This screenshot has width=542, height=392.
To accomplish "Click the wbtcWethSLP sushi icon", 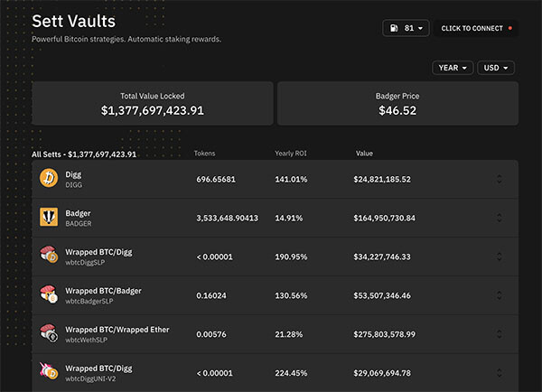I will (x=49, y=332).
